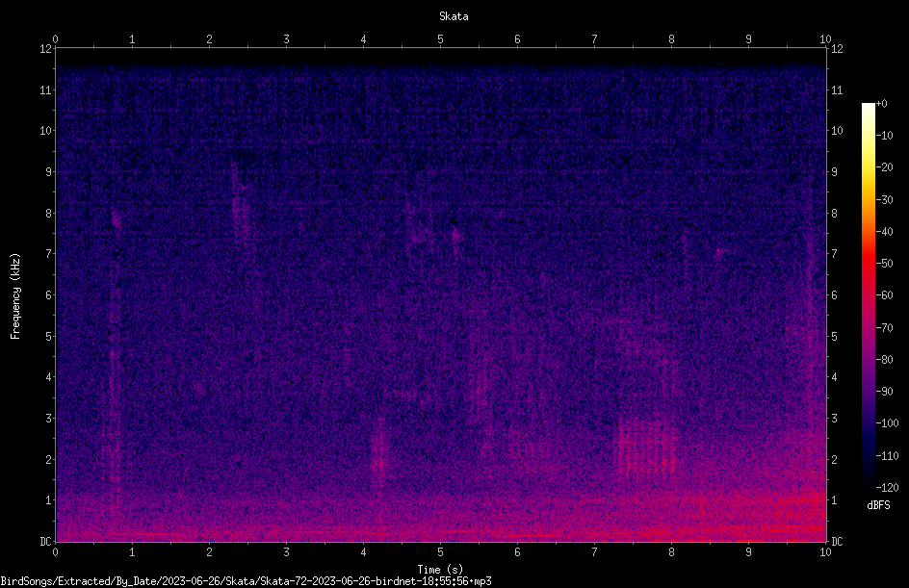Click the file path text "BirdSongs/Extracted/By_Date...mp3"
This screenshot has height=588, width=909.
(x=246, y=581)
